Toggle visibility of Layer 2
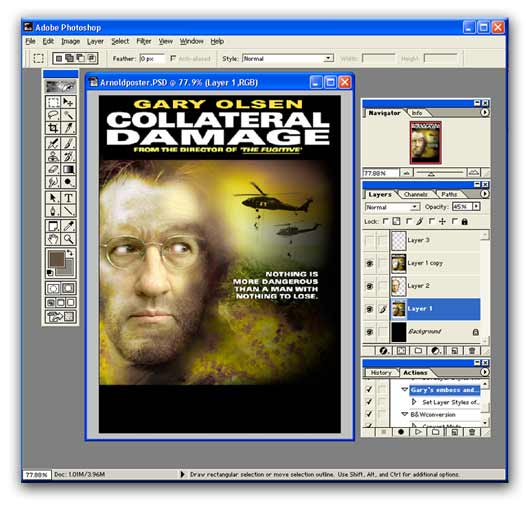This screenshot has width=525, height=506. (x=370, y=286)
